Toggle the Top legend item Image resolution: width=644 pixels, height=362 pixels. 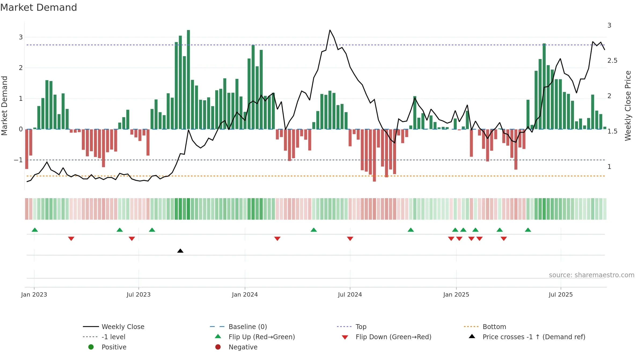click(x=352, y=327)
